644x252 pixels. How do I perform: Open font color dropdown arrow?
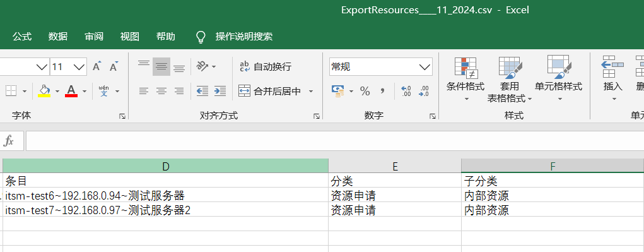point(84,91)
